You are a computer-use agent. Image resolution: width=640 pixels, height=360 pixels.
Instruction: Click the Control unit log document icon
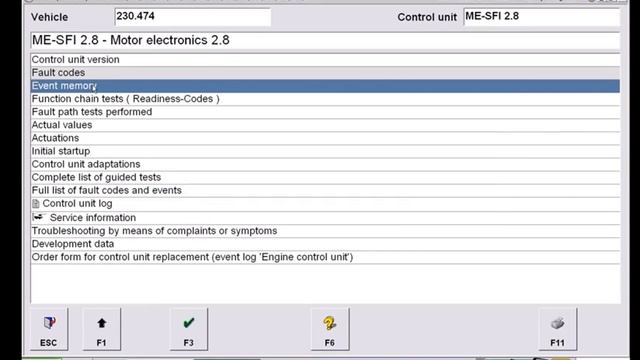pyautogui.click(x=36, y=204)
